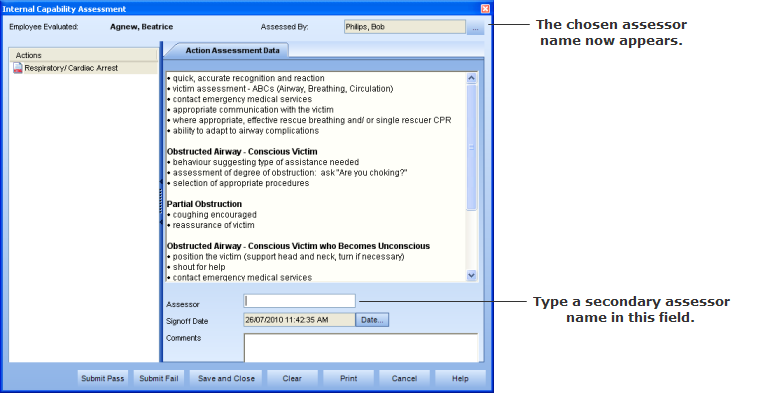
Task: Click the scroll up arrow of assessment text
Action: pyautogui.click(x=471, y=78)
